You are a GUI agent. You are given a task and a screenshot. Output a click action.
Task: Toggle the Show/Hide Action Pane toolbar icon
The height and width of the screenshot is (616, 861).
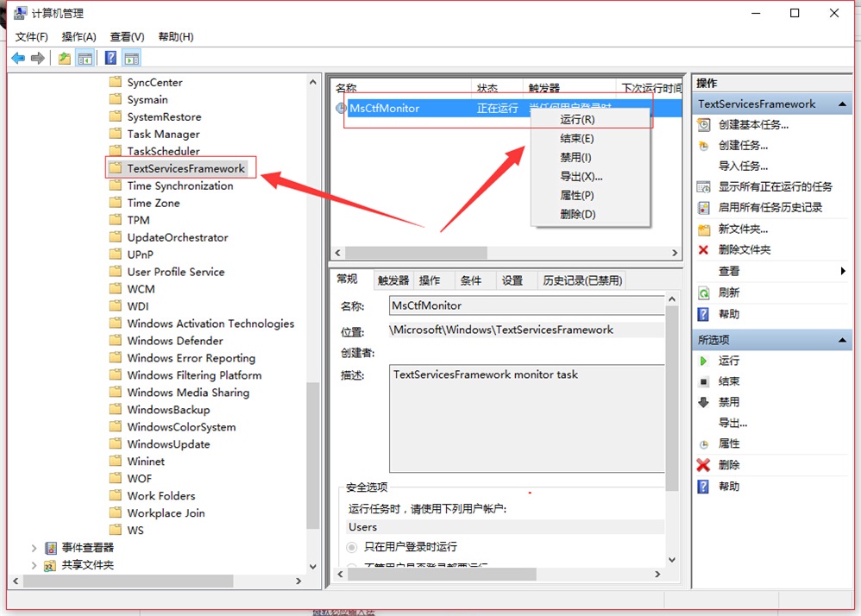coord(131,58)
